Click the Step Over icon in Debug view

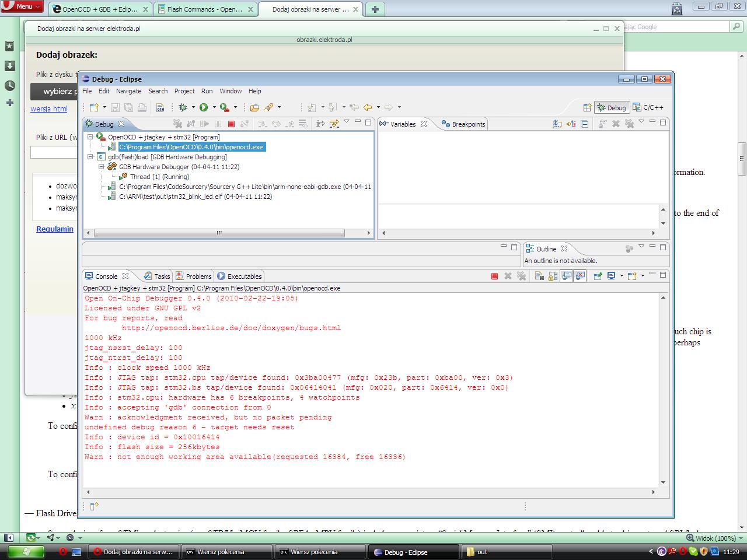point(276,124)
